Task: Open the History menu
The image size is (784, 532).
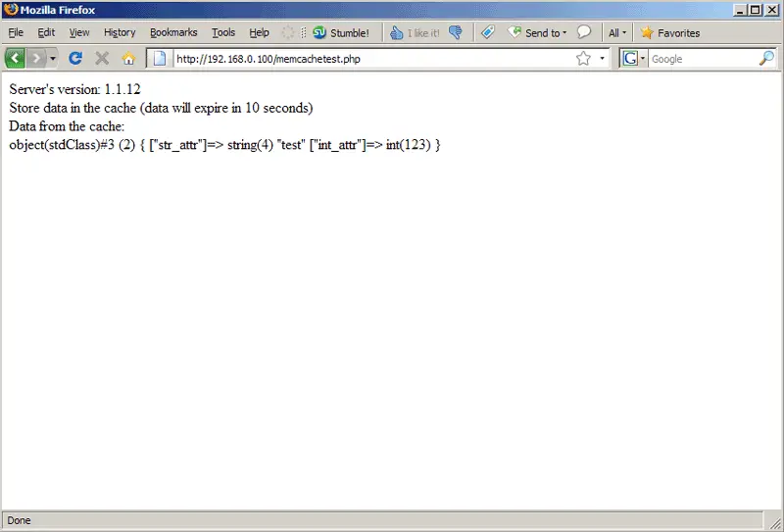Action: tap(120, 32)
